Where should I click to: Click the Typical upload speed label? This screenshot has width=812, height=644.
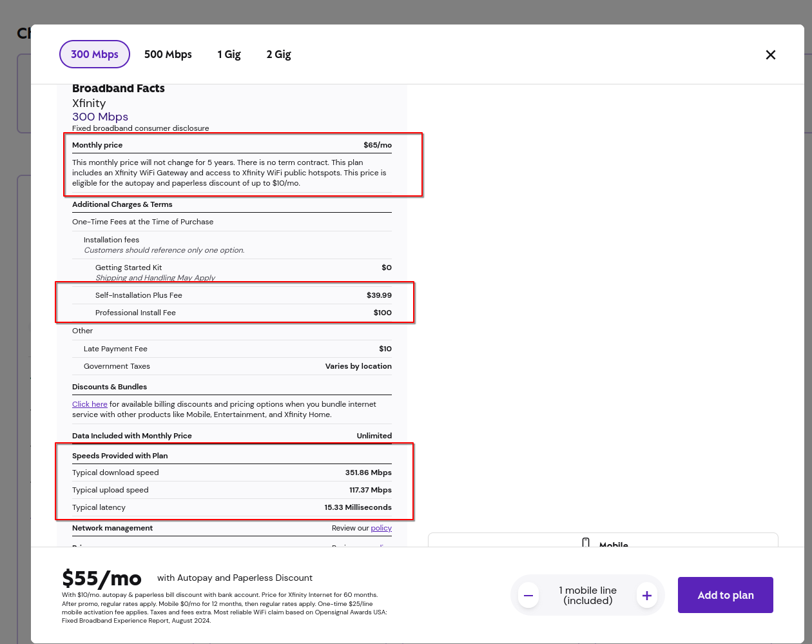(110, 490)
